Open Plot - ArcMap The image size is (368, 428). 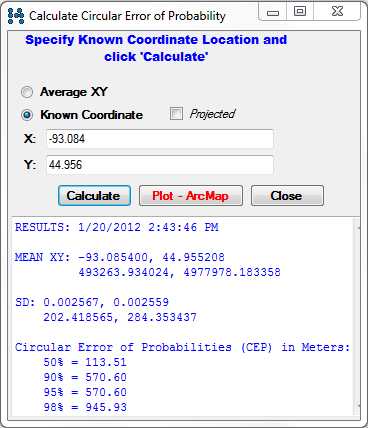[x=191, y=196]
